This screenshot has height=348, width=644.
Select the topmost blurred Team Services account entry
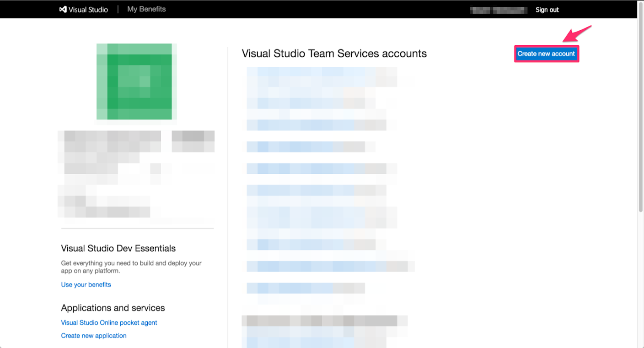pyautogui.click(x=320, y=72)
